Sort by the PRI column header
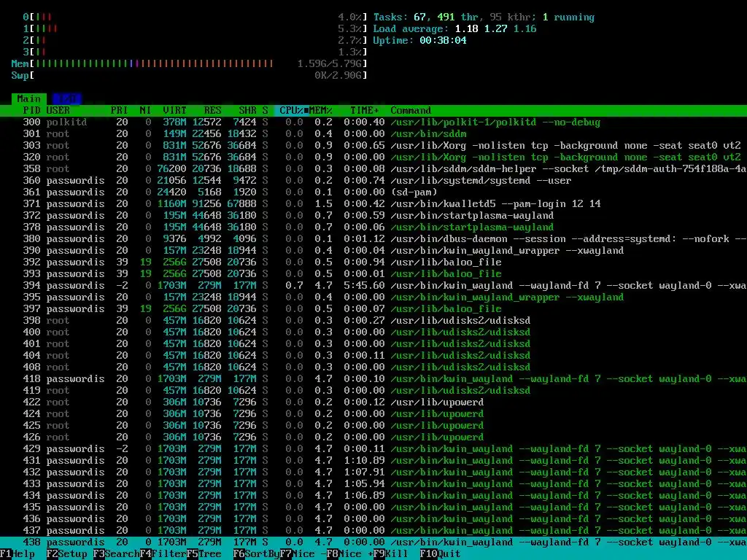The image size is (747, 560). (119, 111)
